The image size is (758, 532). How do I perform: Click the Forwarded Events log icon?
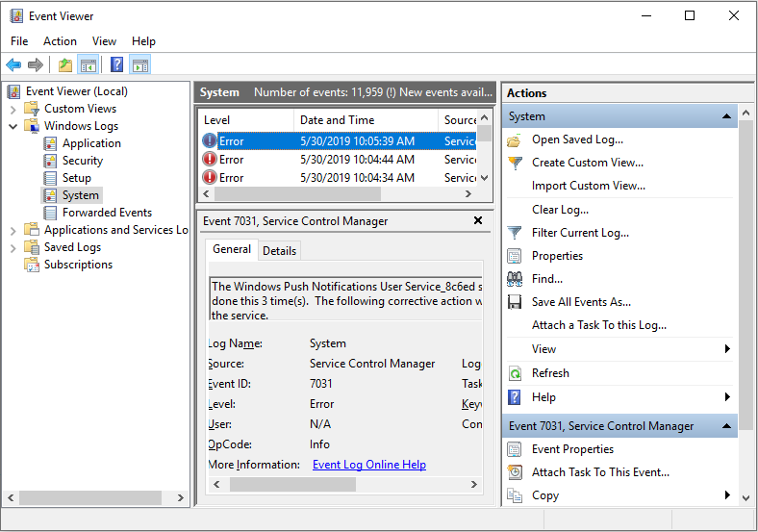coord(50,213)
